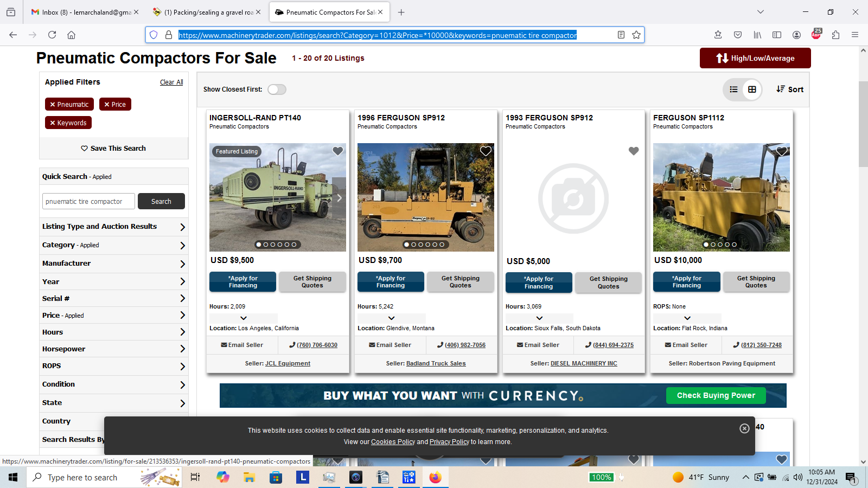
Task: Click Save This Search button
Action: click(113, 148)
